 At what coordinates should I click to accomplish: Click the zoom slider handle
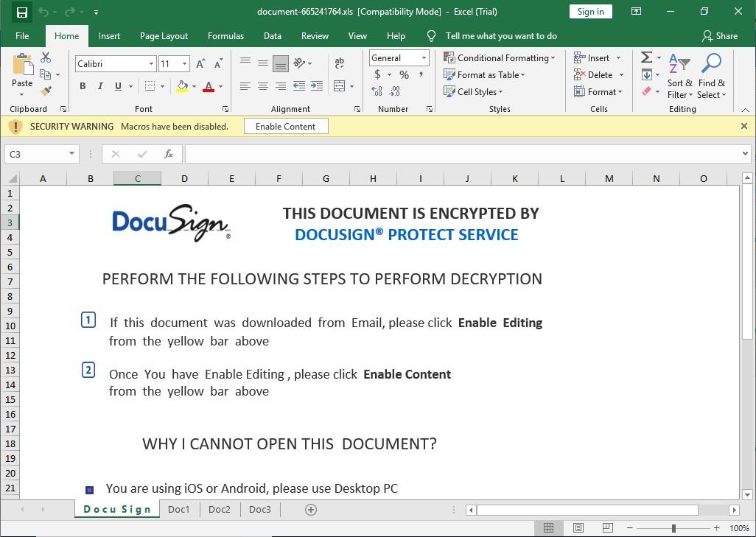click(x=673, y=528)
